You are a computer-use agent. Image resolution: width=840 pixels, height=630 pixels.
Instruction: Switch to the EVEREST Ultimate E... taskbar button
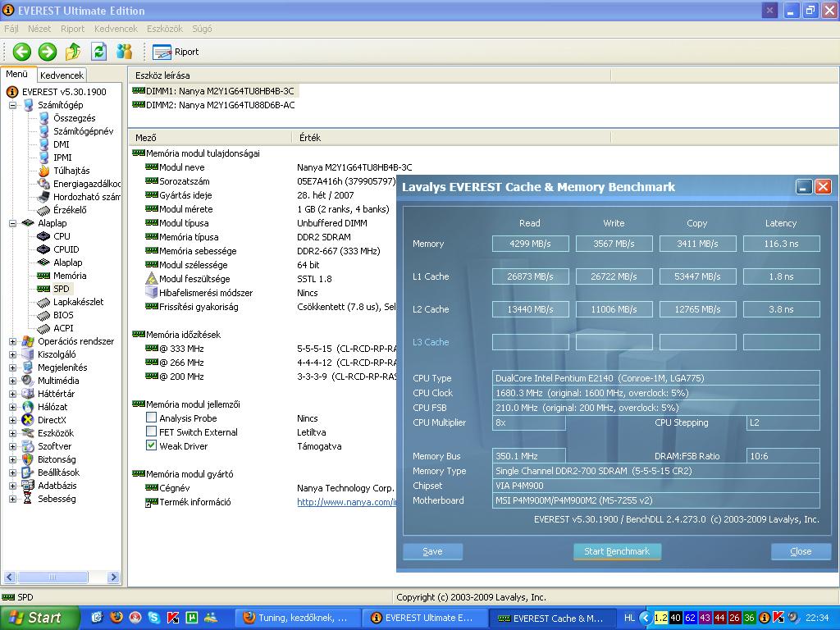coord(425,618)
